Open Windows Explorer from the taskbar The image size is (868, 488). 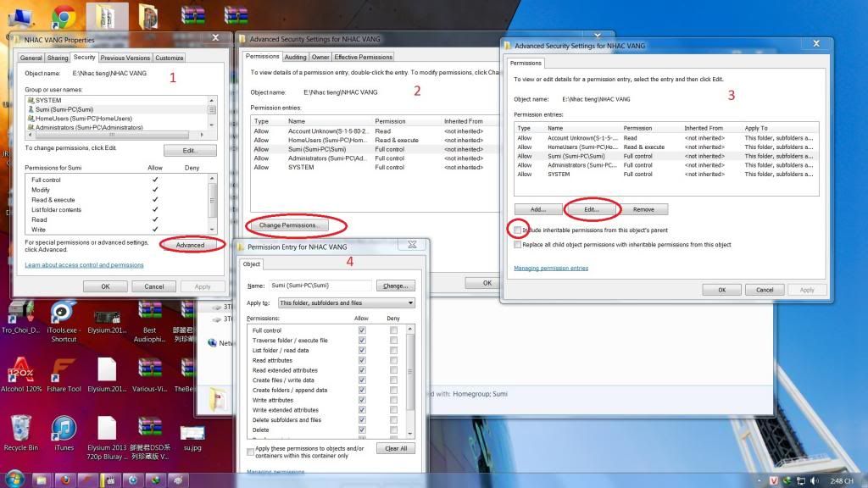(x=41, y=480)
